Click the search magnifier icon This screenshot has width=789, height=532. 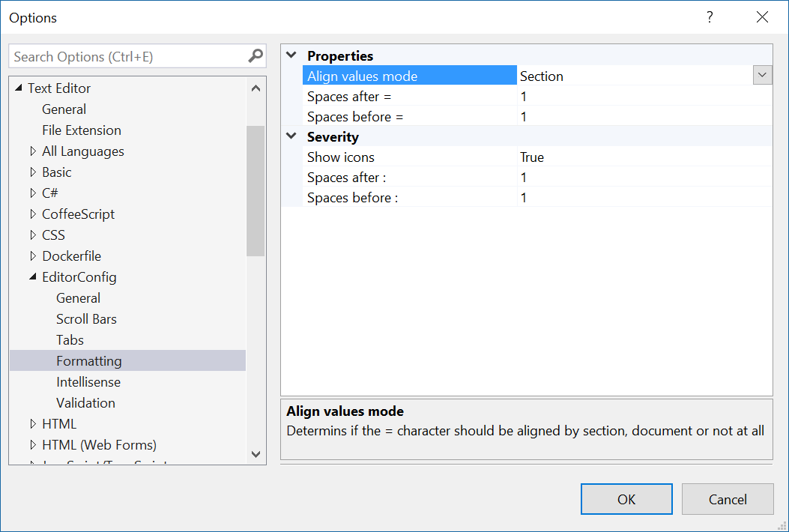click(x=256, y=56)
